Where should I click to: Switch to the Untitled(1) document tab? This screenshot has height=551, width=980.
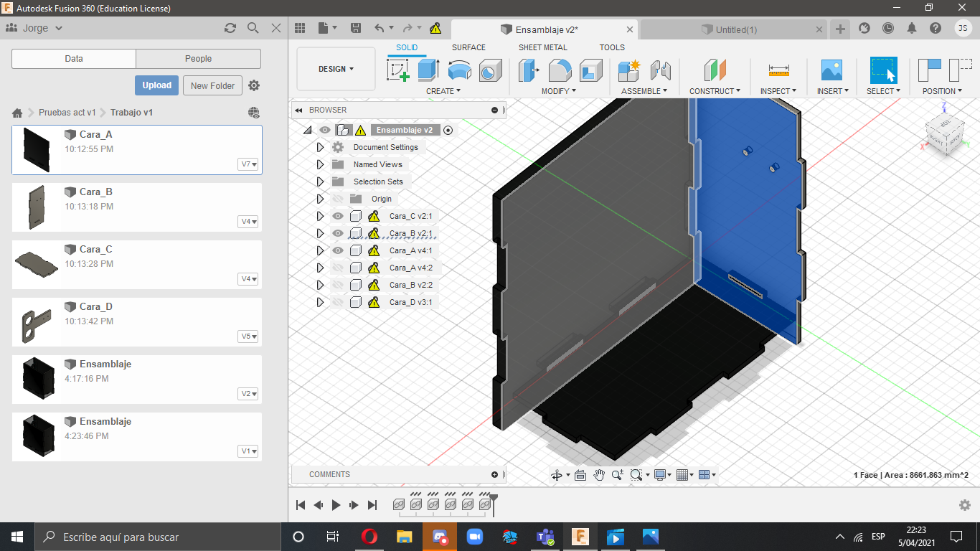pos(732,29)
